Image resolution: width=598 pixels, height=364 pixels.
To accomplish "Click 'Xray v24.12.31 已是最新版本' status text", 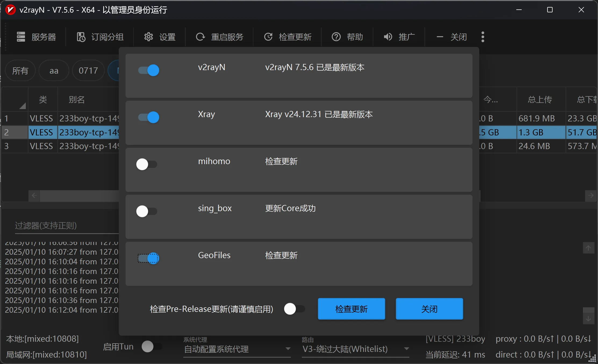I will click(319, 114).
